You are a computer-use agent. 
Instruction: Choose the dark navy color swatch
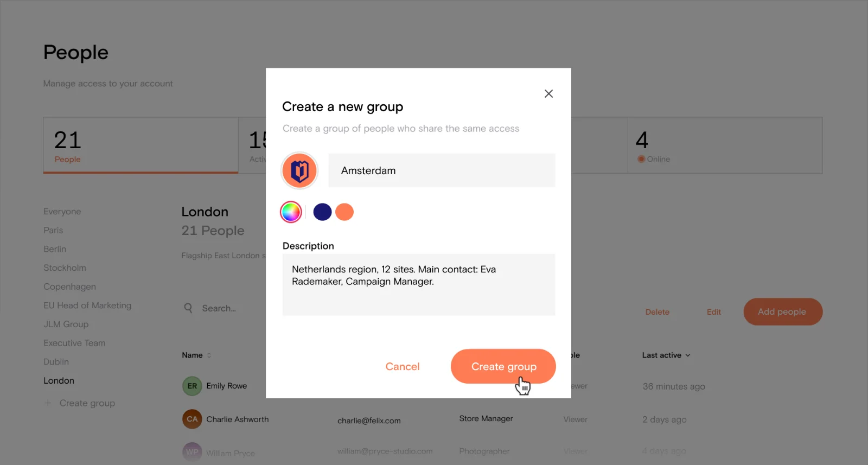tap(322, 212)
